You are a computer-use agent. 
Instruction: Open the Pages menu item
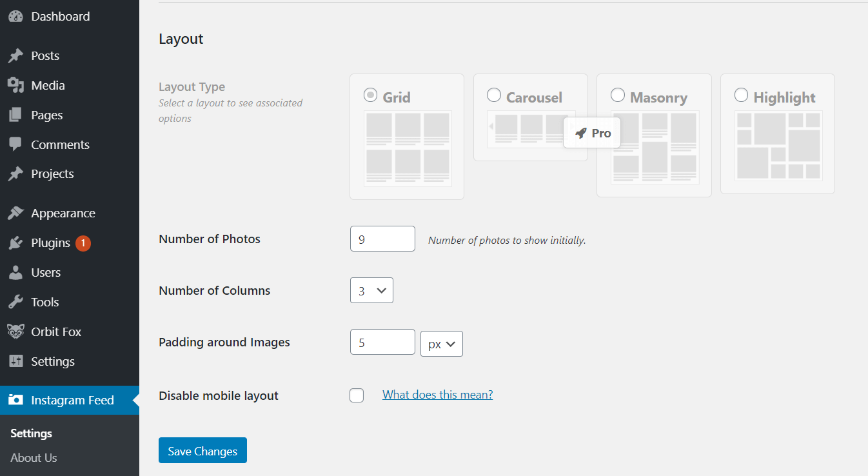[x=46, y=115]
